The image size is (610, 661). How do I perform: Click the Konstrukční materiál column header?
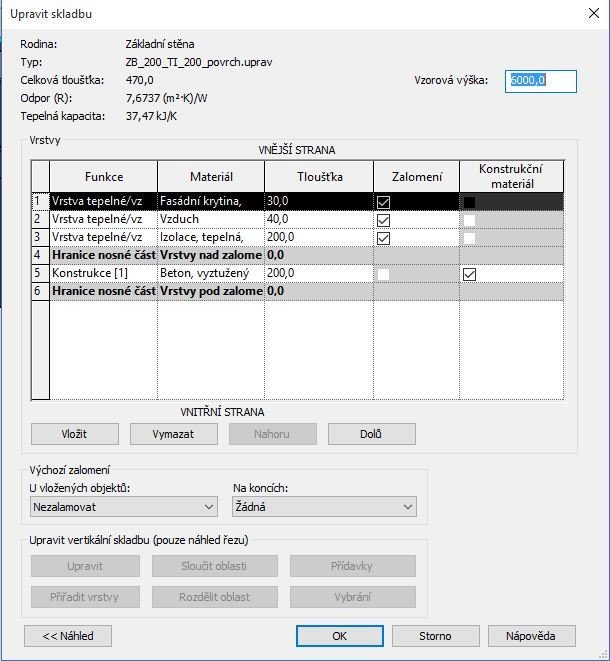point(512,177)
